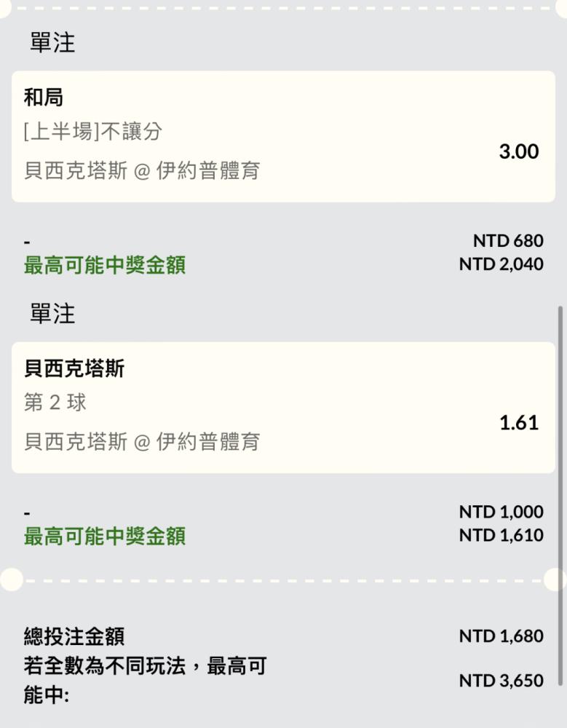Click the first green 最高可能中獎金額 label
The height and width of the screenshot is (728, 567).
point(105,265)
